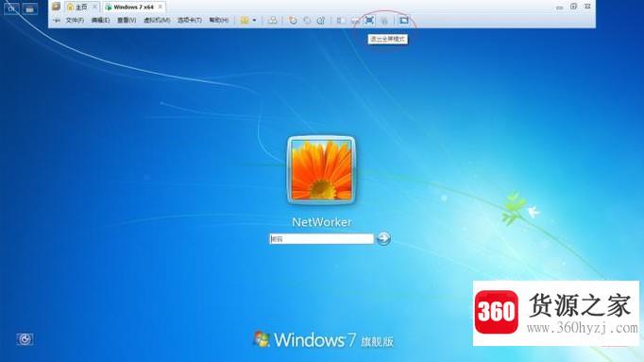The image size is (644, 362).
Task: Close the 主页 home tab
Action: coord(94,7)
